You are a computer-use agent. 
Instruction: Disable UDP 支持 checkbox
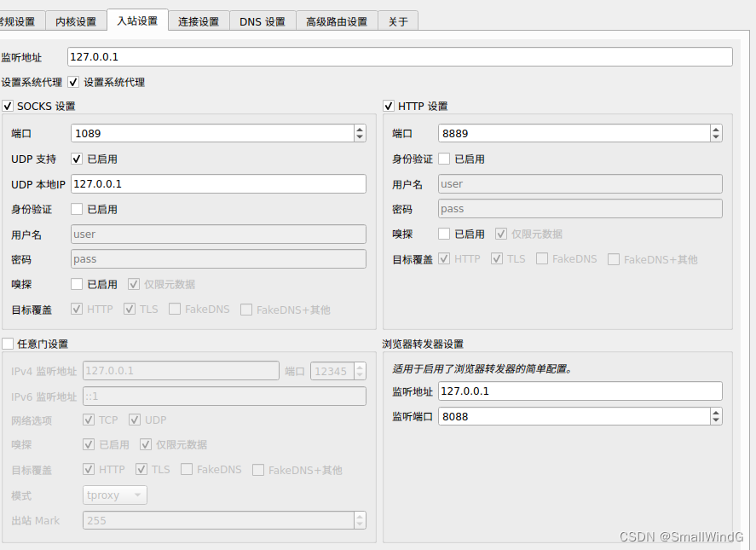coord(77,159)
